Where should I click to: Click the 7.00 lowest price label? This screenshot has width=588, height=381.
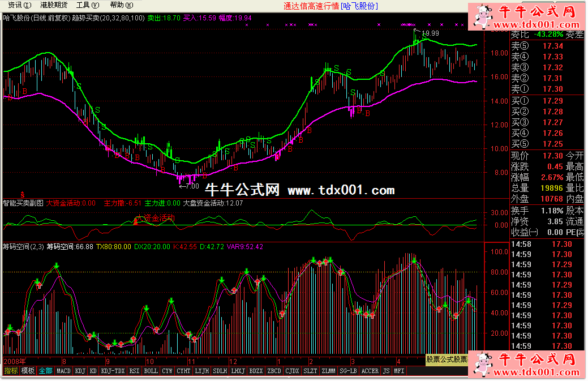tap(192, 186)
